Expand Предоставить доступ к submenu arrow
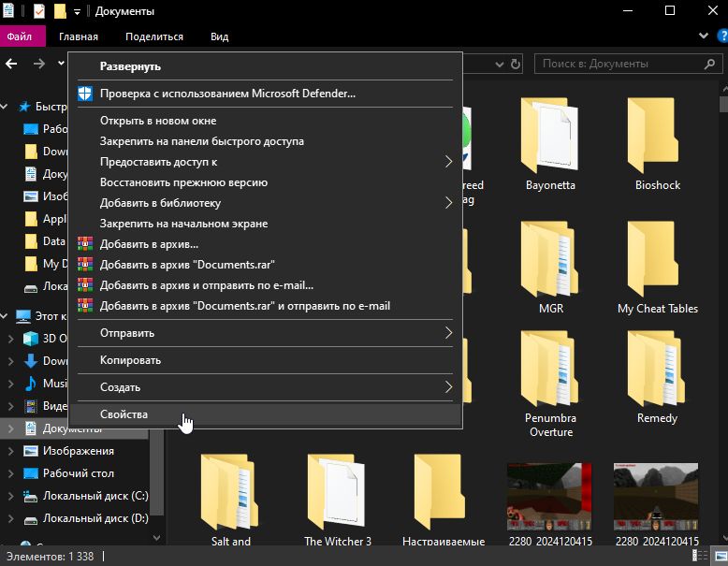 pos(448,162)
